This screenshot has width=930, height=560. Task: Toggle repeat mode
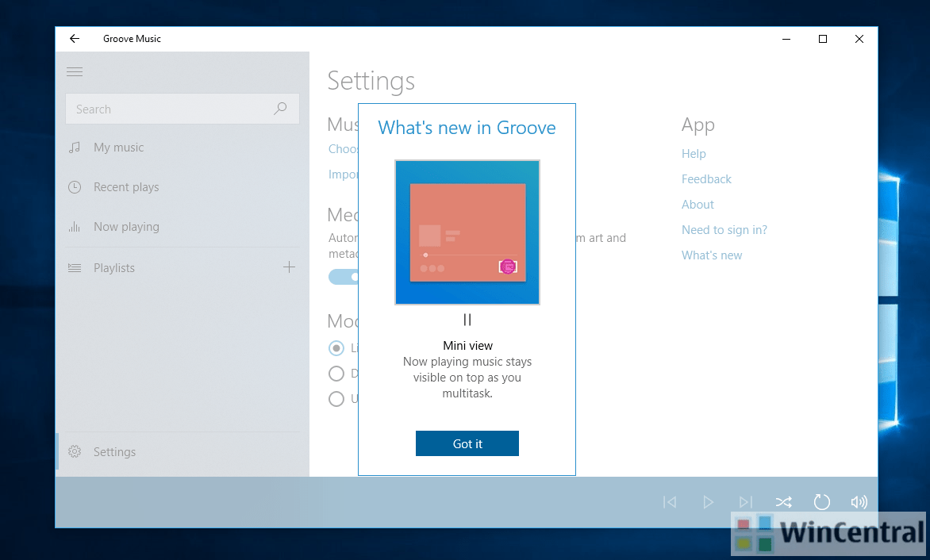coord(822,501)
